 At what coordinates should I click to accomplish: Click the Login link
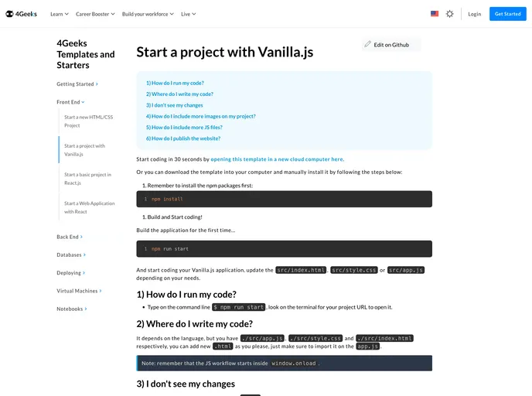pyautogui.click(x=474, y=14)
